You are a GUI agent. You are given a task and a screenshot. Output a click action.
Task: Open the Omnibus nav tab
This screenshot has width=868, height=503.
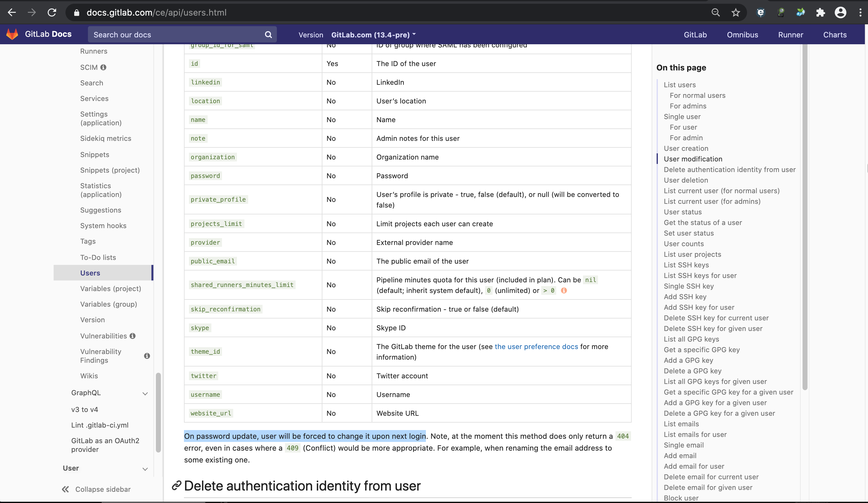[742, 35]
